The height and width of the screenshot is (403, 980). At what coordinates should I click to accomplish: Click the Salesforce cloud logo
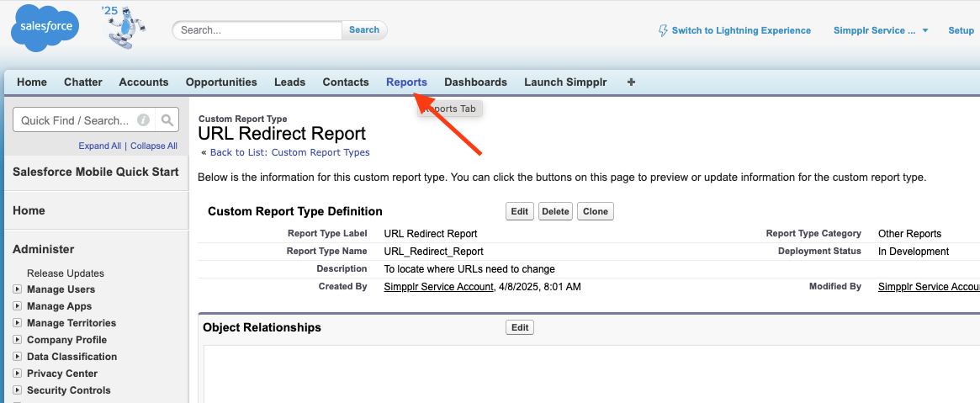45,28
